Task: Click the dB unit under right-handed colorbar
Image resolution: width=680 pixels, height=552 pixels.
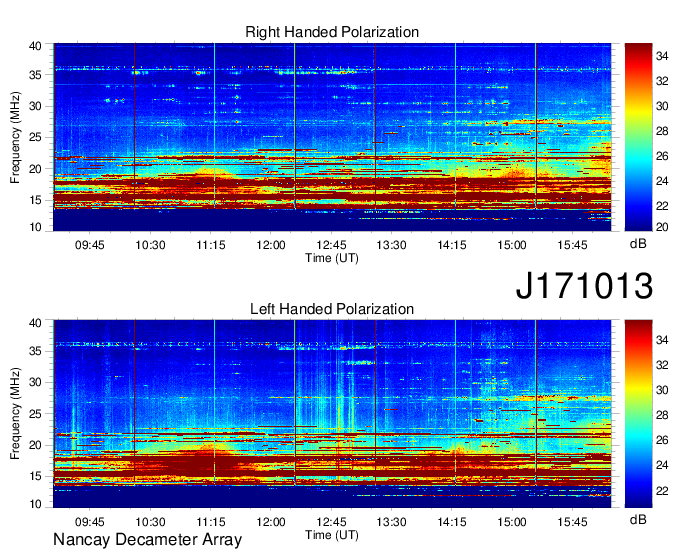Action: (x=638, y=244)
